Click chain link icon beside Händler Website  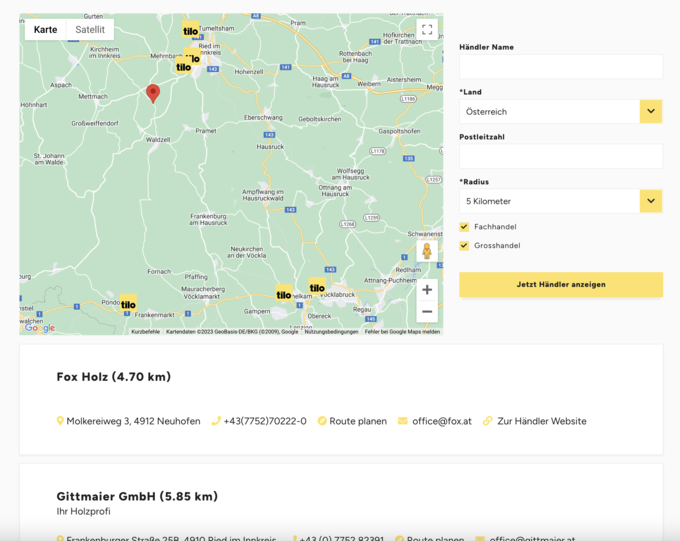pos(488,421)
